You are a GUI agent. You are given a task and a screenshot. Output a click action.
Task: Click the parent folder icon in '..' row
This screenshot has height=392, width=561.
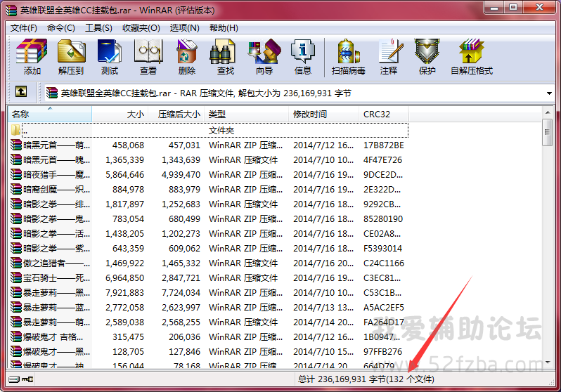pyautogui.click(x=15, y=130)
